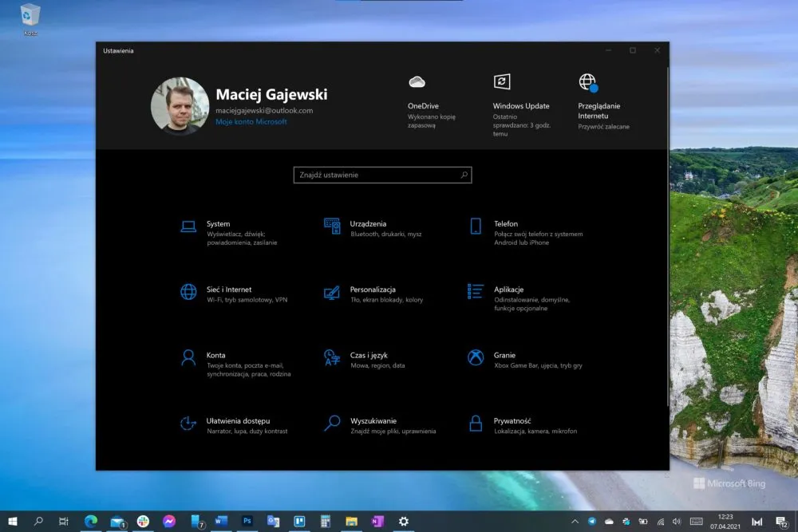Screen dimensions: 798x532
Task: Click the email maciejgajewski@outlook.com
Action: (x=264, y=110)
